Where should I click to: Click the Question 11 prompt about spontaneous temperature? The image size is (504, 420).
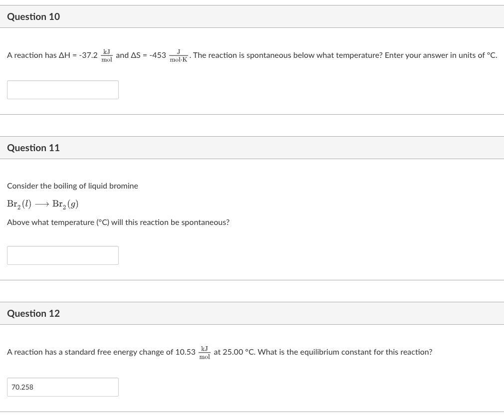(118, 222)
